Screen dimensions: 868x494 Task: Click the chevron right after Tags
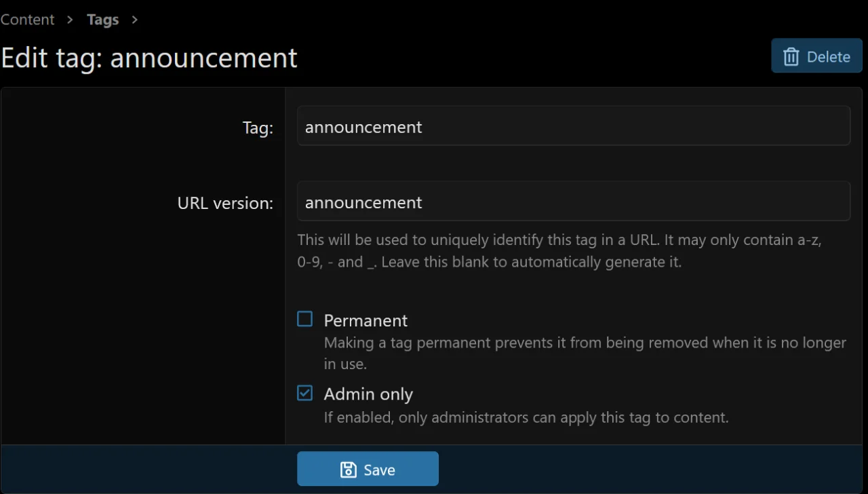pos(134,20)
